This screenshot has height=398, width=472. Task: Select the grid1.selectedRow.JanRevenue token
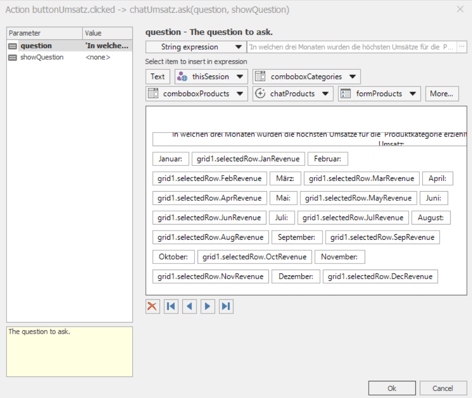pyautogui.click(x=248, y=159)
